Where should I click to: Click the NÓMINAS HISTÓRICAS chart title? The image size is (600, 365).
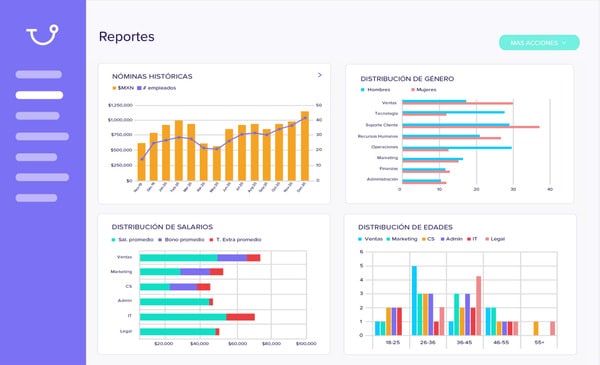(152, 77)
